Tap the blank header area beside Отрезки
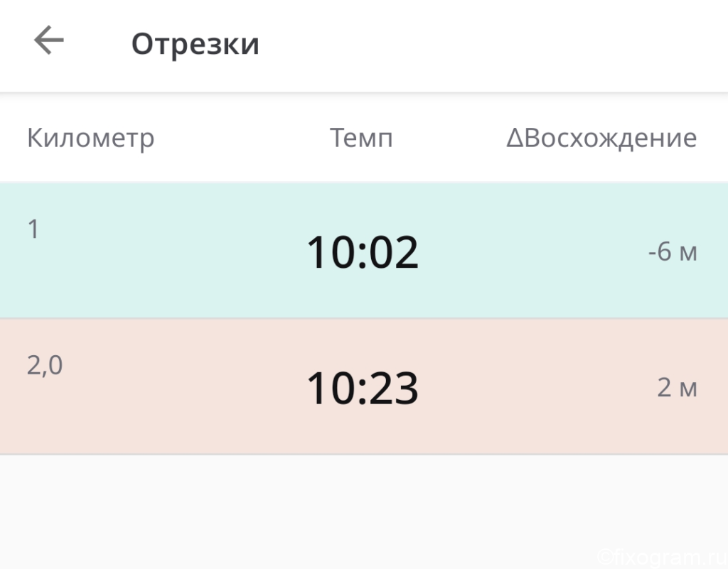This screenshot has width=728, height=569. click(492, 44)
